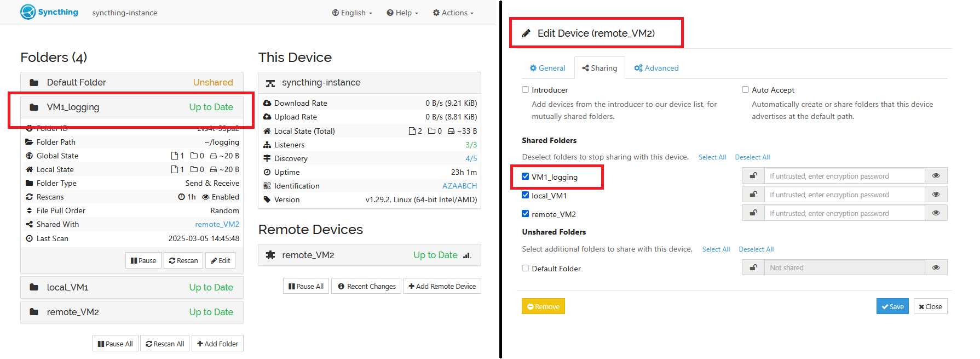Uncheck the local_VM1 shared folder
The width and height of the screenshot is (980, 359).
526,195
